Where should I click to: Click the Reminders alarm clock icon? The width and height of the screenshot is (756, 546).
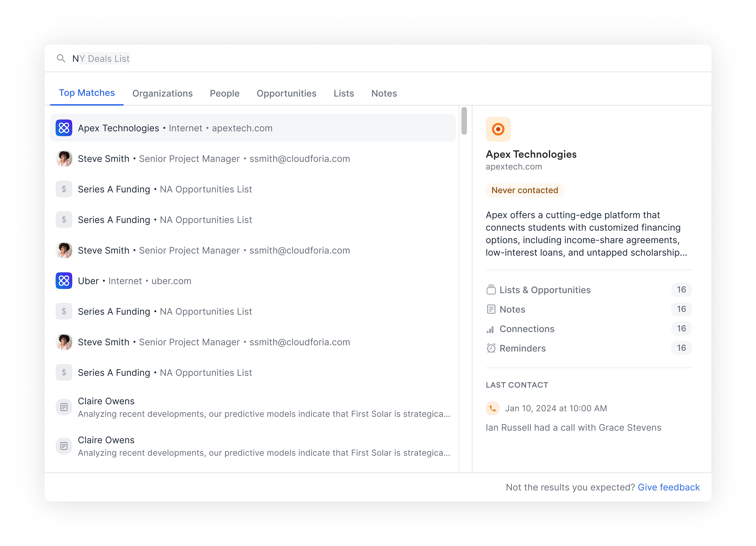pos(491,348)
